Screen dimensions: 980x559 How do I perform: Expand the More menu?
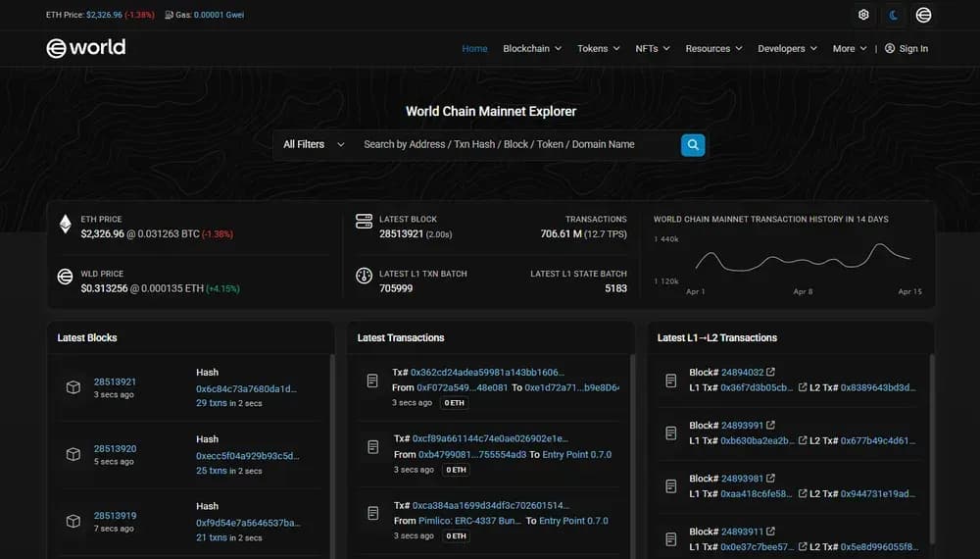[850, 48]
